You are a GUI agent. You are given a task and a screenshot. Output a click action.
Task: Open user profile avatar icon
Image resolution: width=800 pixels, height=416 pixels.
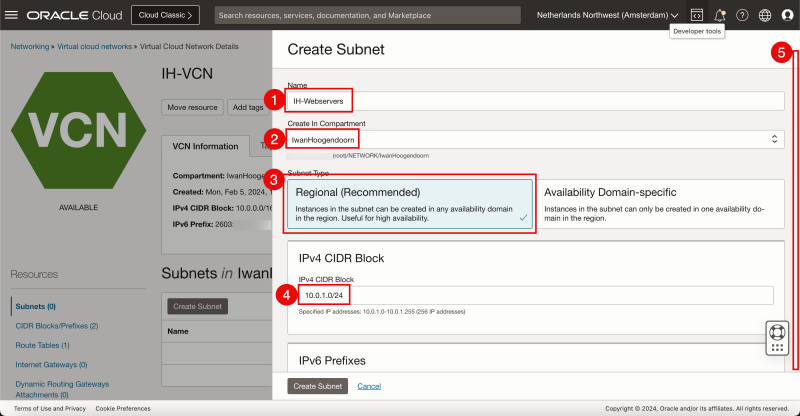(787, 15)
